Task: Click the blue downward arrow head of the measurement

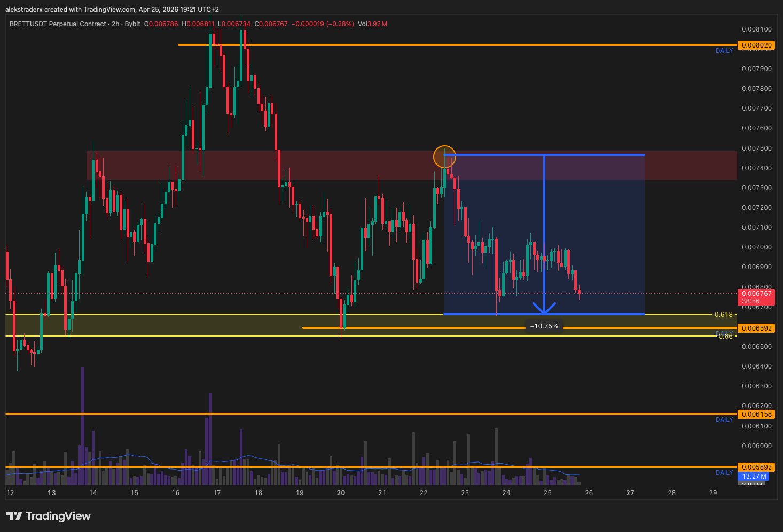Action: (x=544, y=308)
